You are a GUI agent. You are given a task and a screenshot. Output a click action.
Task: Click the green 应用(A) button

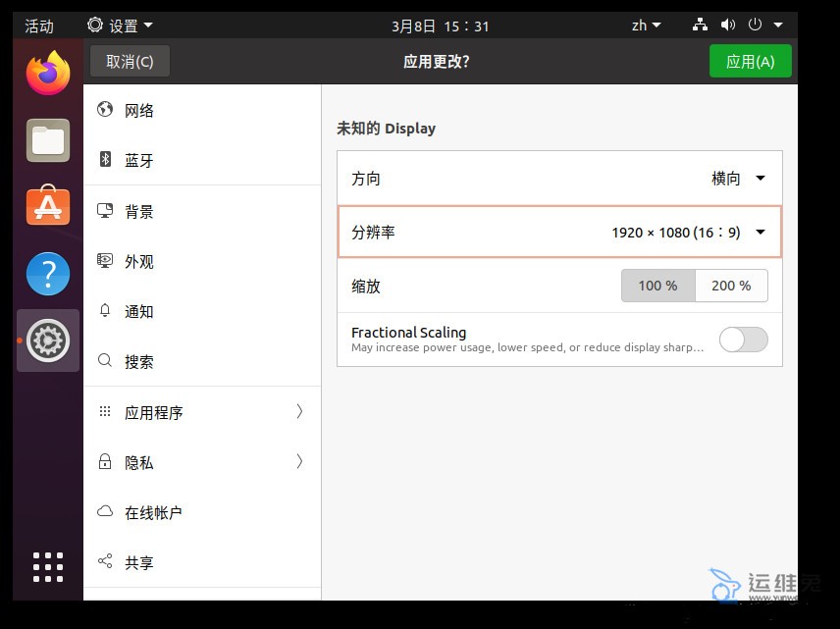coord(750,61)
